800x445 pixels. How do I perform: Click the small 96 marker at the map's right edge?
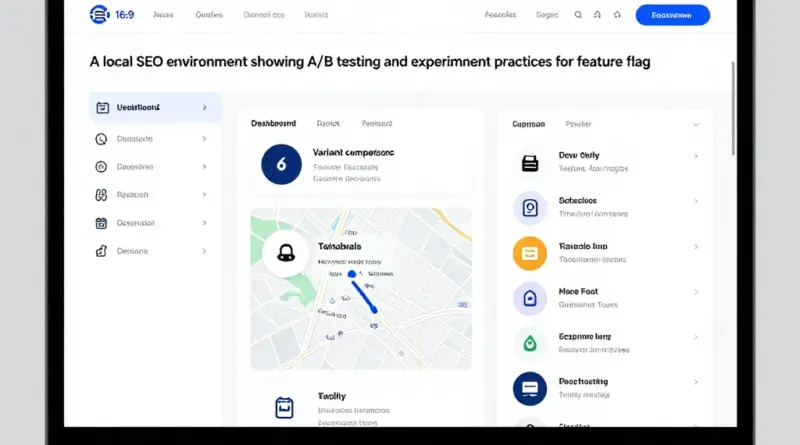[462, 305]
